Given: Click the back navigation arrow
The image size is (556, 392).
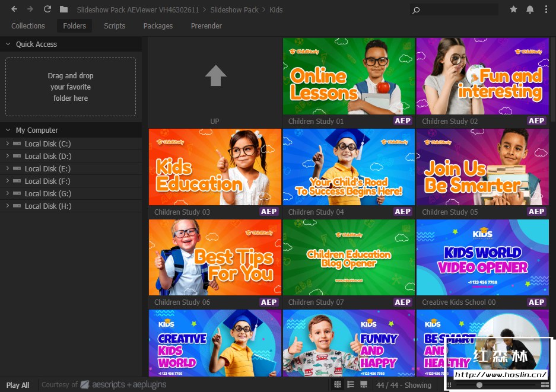Looking at the screenshot, I should tap(14, 9).
